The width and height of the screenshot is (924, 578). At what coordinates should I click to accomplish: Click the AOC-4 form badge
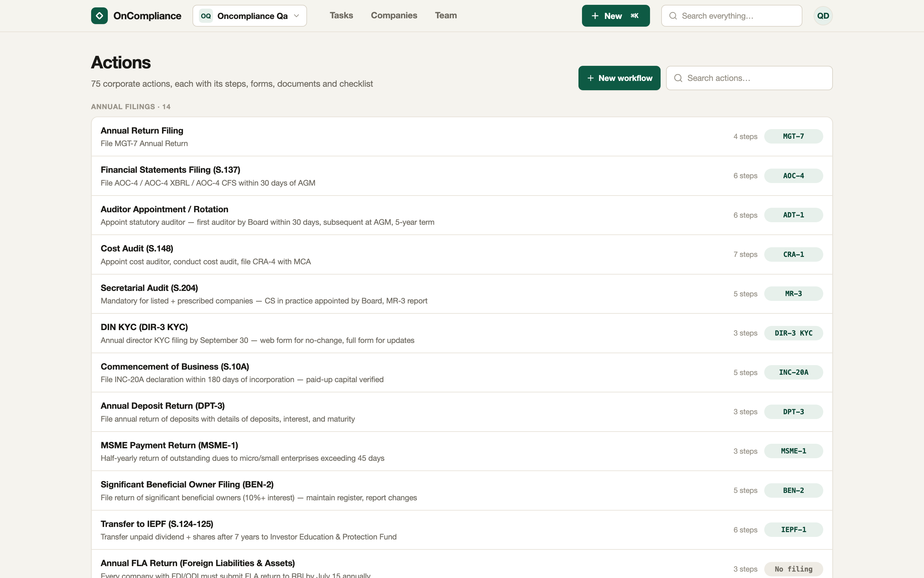click(793, 176)
